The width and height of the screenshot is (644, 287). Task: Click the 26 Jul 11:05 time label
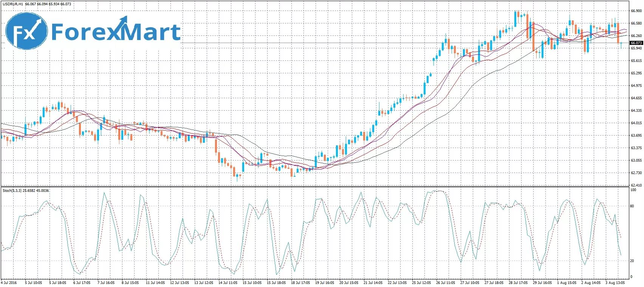click(446, 282)
